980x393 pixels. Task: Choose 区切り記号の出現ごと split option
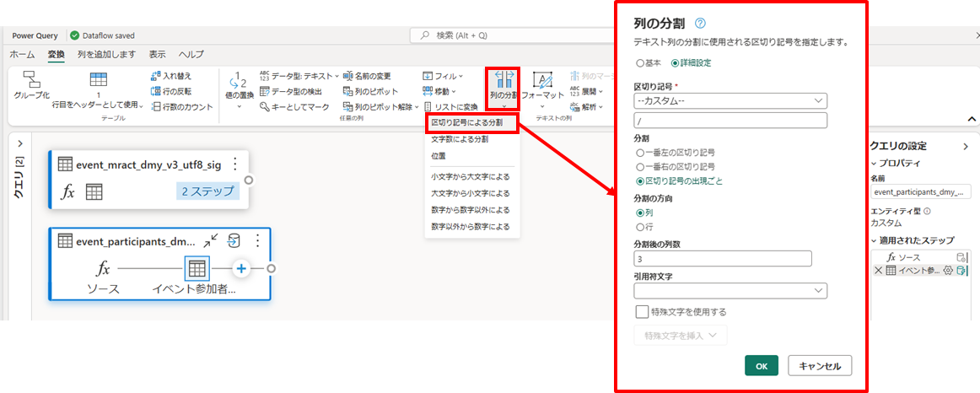click(x=639, y=182)
